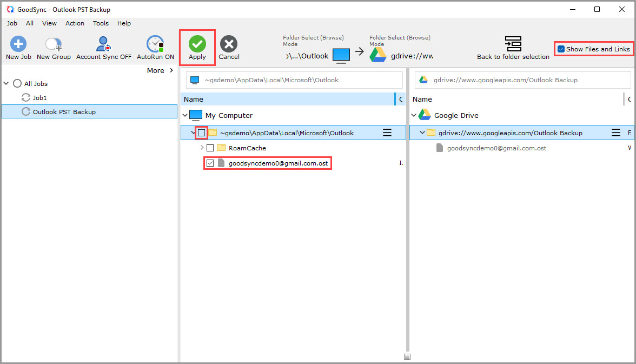Screen dimensions: 636x364
Task: Toggle Show Files and Links checkbox
Action: point(561,49)
